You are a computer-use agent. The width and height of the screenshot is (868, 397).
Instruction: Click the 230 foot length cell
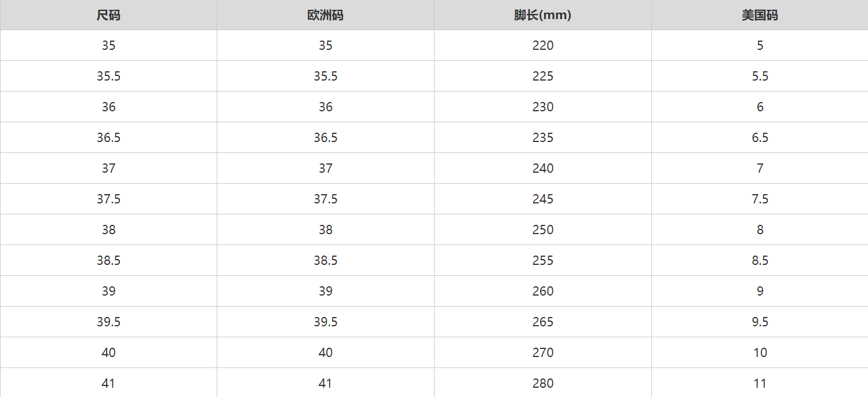(x=543, y=107)
